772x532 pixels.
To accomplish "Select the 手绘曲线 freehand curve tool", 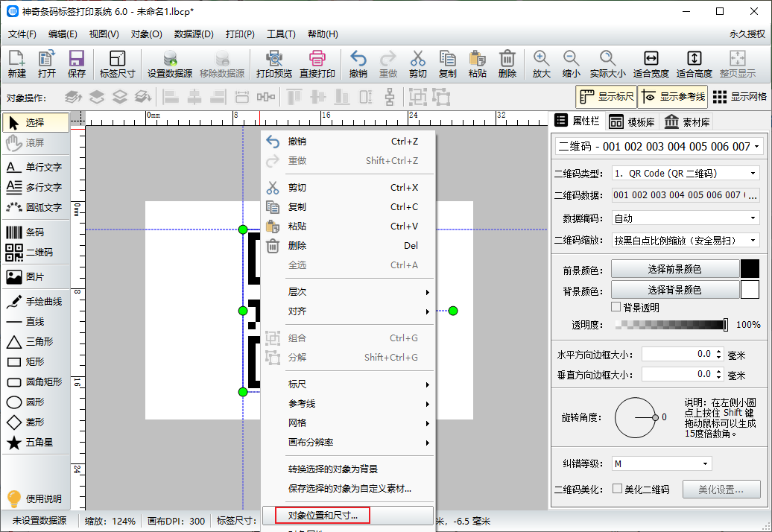I will [x=34, y=302].
